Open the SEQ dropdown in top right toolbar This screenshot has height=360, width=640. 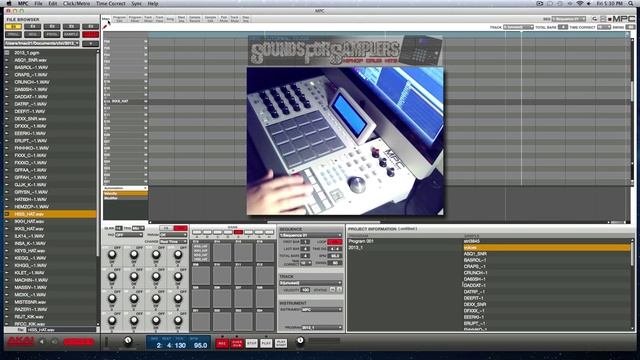coord(569,19)
